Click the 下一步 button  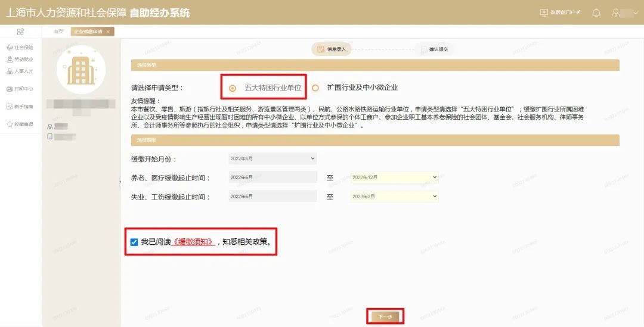[385, 316]
